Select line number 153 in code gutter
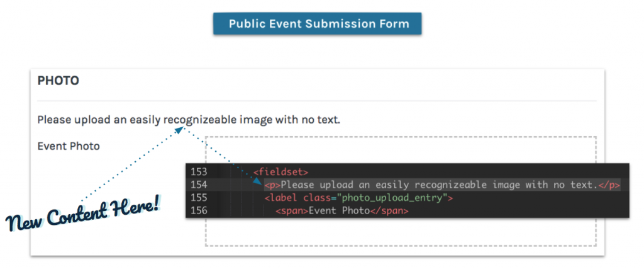The image size is (644, 269). (x=199, y=171)
